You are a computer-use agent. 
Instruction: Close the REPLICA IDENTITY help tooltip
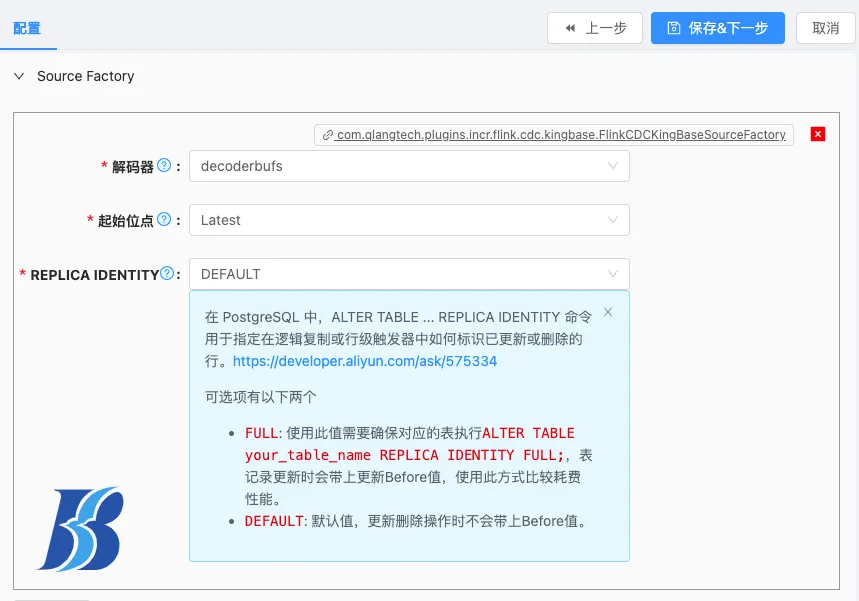608,312
